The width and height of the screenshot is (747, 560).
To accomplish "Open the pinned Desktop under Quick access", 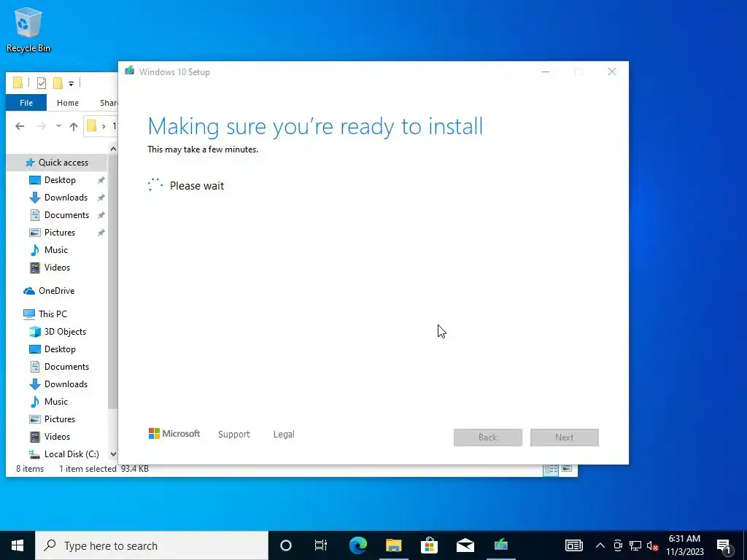I will 60,180.
